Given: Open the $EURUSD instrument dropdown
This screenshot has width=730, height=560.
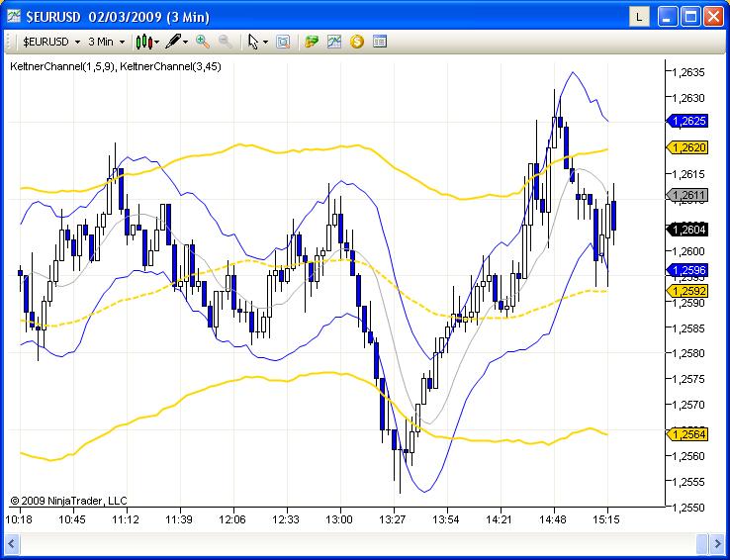Looking at the screenshot, I should (x=51, y=42).
